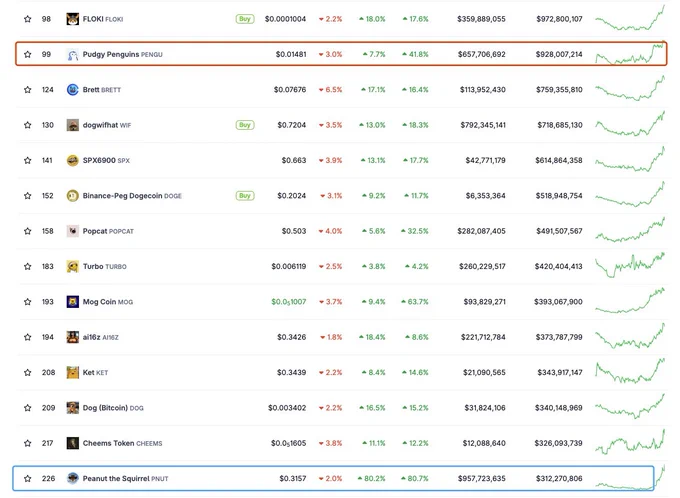
Task: Click the Popcat coin logo
Action: point(72,231)
